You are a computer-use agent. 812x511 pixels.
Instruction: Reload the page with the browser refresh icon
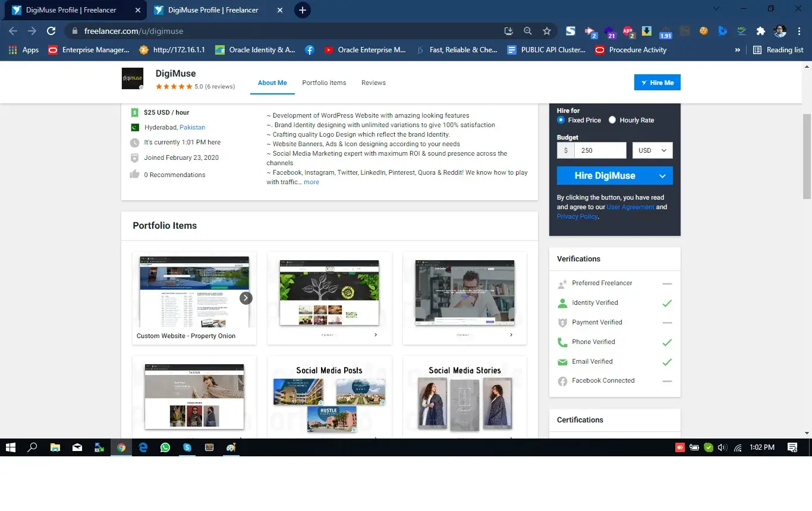(x=51, y=31)
